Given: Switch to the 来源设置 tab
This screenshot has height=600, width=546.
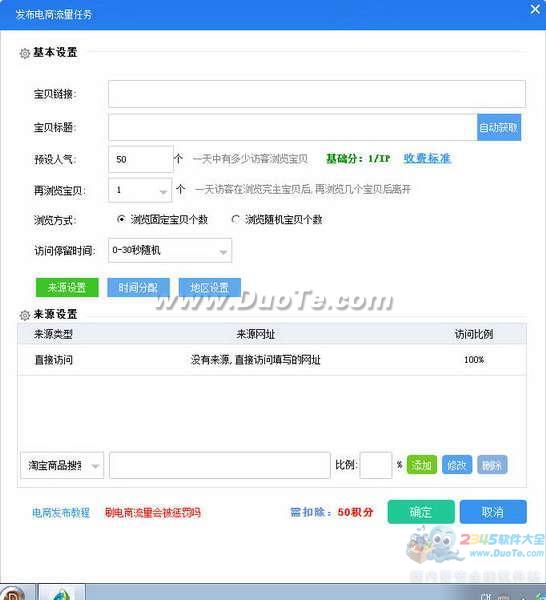Looking at the screenshot, I should [67, 287].
